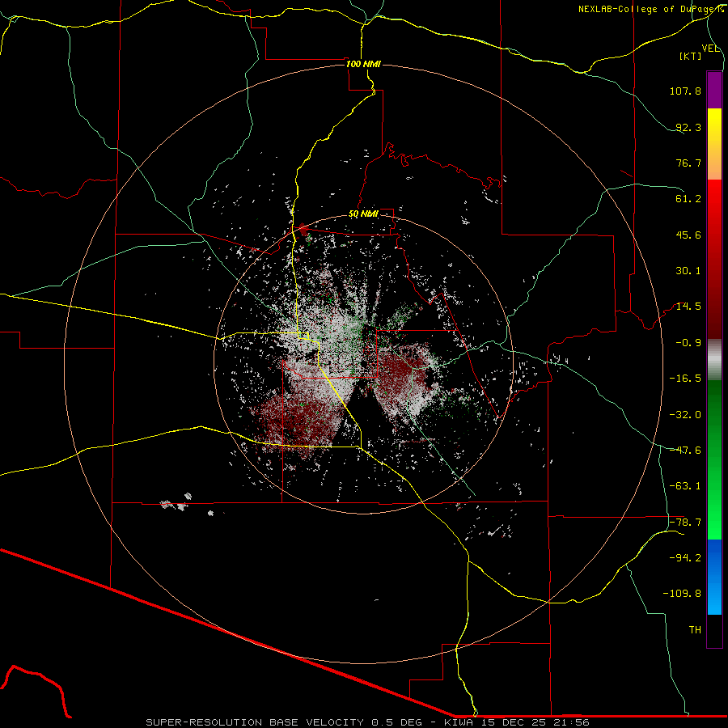Viewport: 728px width, 728px height.
Task: Click the -47.6 legend value
Action: (685, 451)
